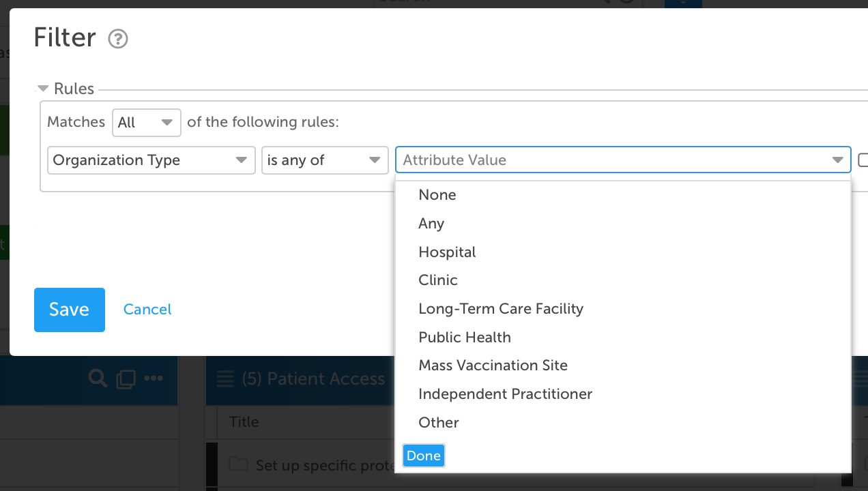This screenshot has width=868, height=491.
Task: Select Hospital from the value list
Action: 447,252
